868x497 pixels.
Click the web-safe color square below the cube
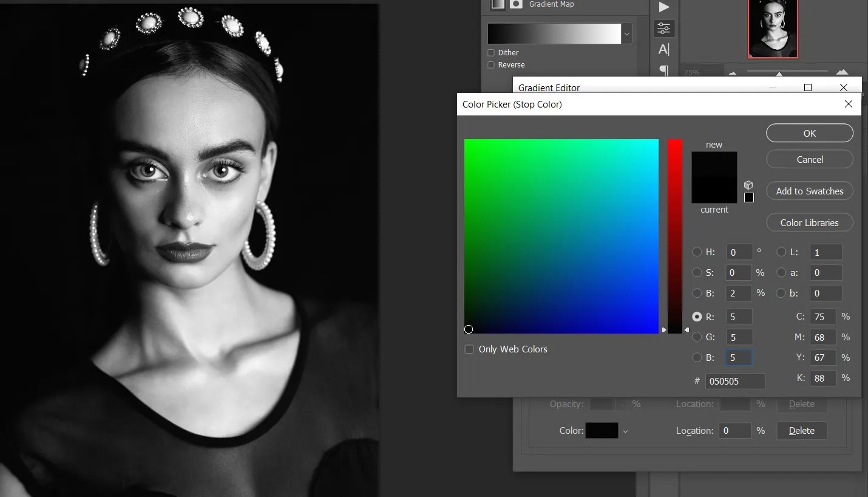point(750,198)
